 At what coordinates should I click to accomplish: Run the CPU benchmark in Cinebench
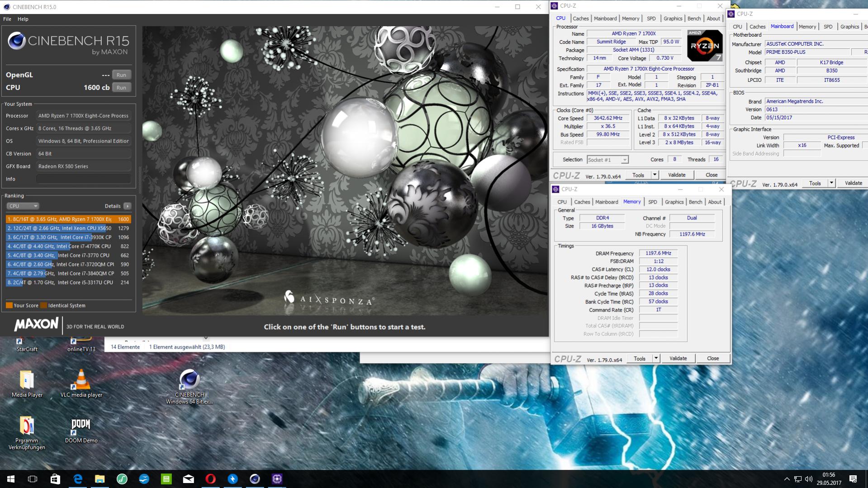click(121, 88)
